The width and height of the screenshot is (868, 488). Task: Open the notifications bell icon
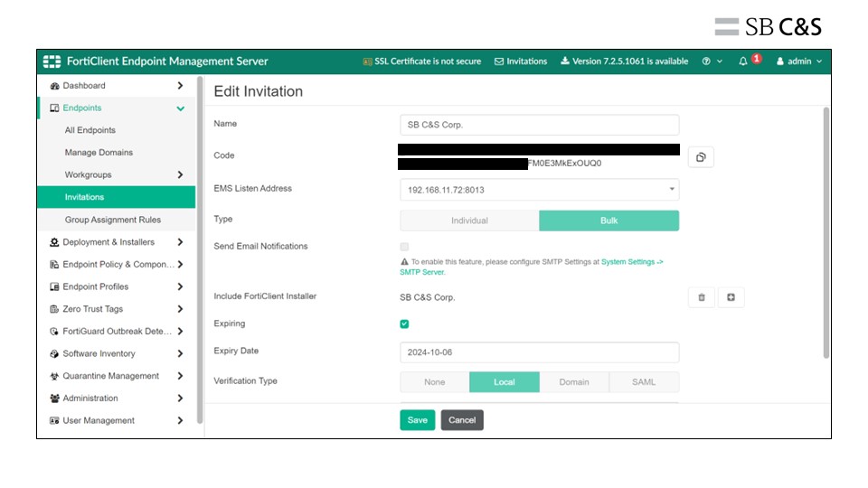tap(743, 61)
